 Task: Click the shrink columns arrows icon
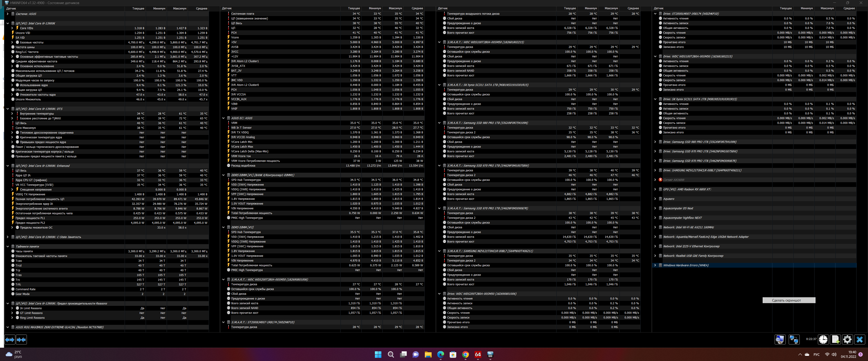coord(21,340)
